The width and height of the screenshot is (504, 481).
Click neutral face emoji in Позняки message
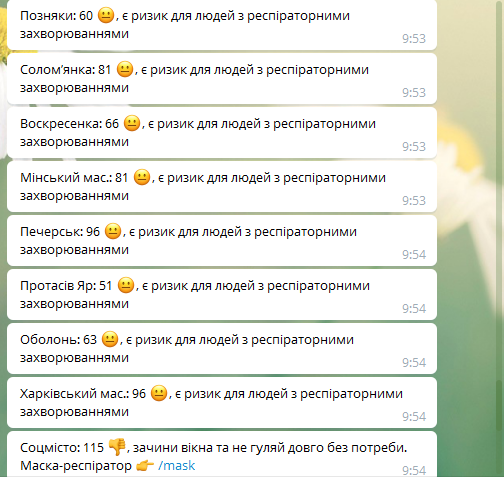pos(106,15)
